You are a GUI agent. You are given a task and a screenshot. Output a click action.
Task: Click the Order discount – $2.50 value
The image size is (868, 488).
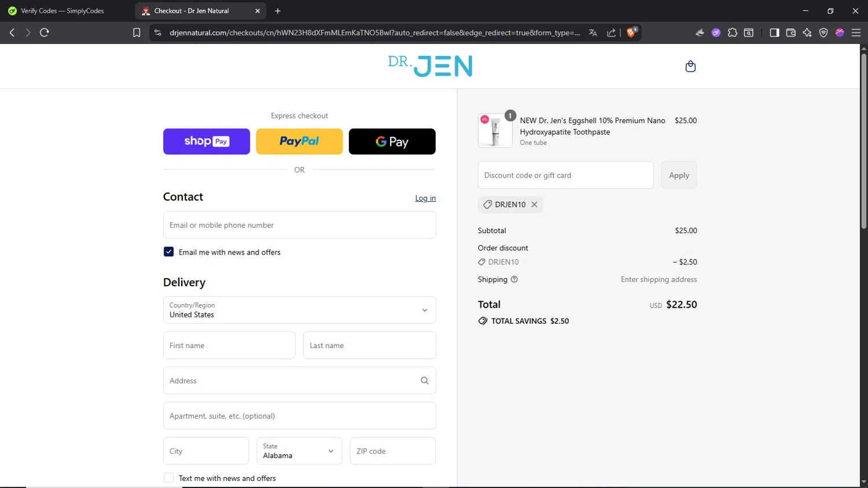coord(685,262)
